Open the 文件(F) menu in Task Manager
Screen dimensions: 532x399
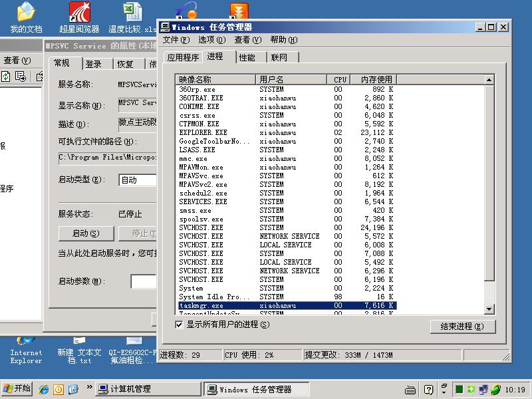coord(176,40)
